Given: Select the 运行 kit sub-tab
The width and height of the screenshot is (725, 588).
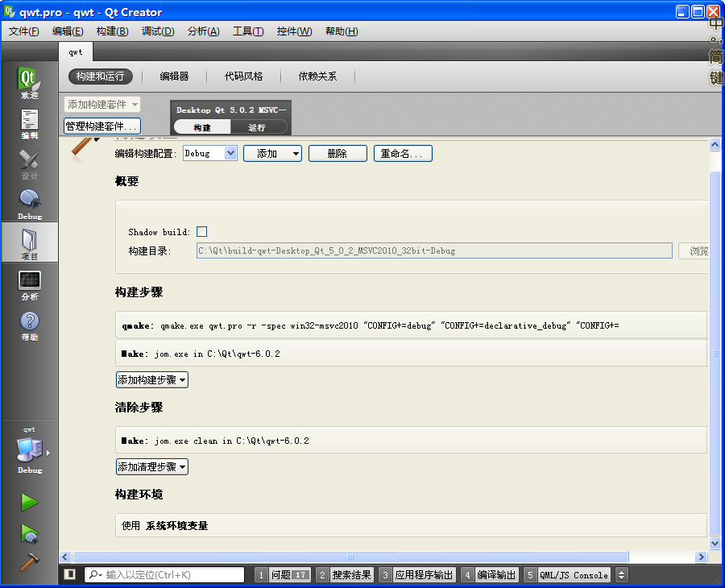Looking at the screenshot, I should tap(257, 127).
